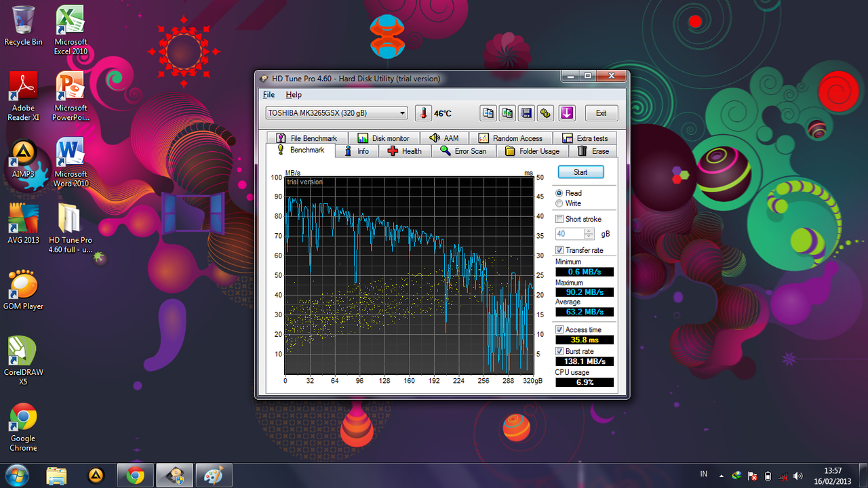Click the purple down-arrow minimize-to-tray icon
Image resolution: width=868 pixels, height=488 pixels.
(567, 113)
